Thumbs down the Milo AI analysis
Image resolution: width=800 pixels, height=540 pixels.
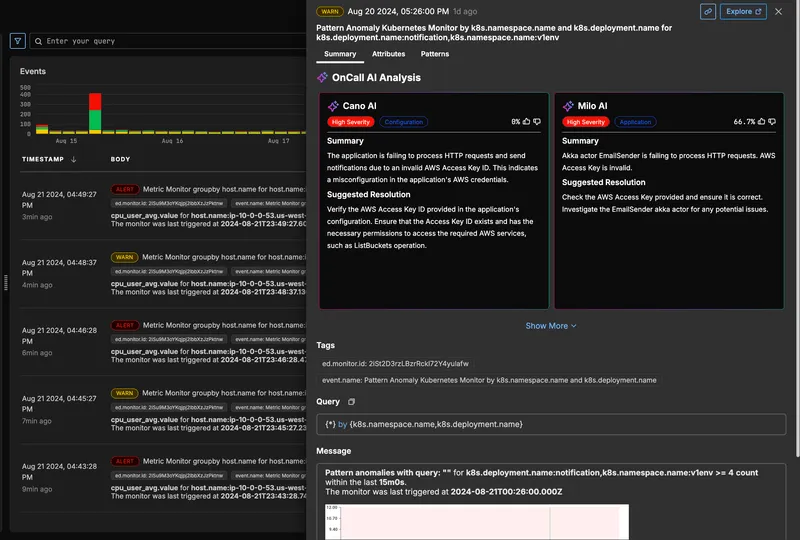[x=775, y=121]
